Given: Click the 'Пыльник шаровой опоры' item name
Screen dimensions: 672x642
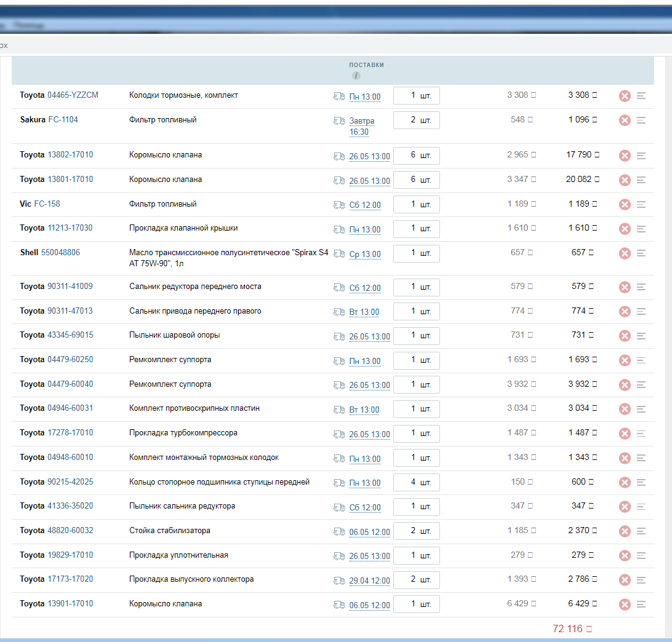Looking at the screenshot, I should (x=174, y=335).
